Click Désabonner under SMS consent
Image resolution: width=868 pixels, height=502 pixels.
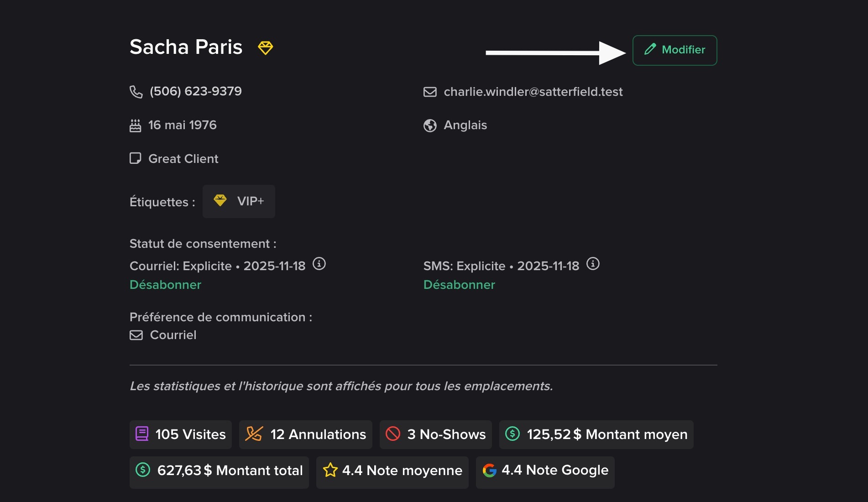pyautogui.click(x=459, y=285)
